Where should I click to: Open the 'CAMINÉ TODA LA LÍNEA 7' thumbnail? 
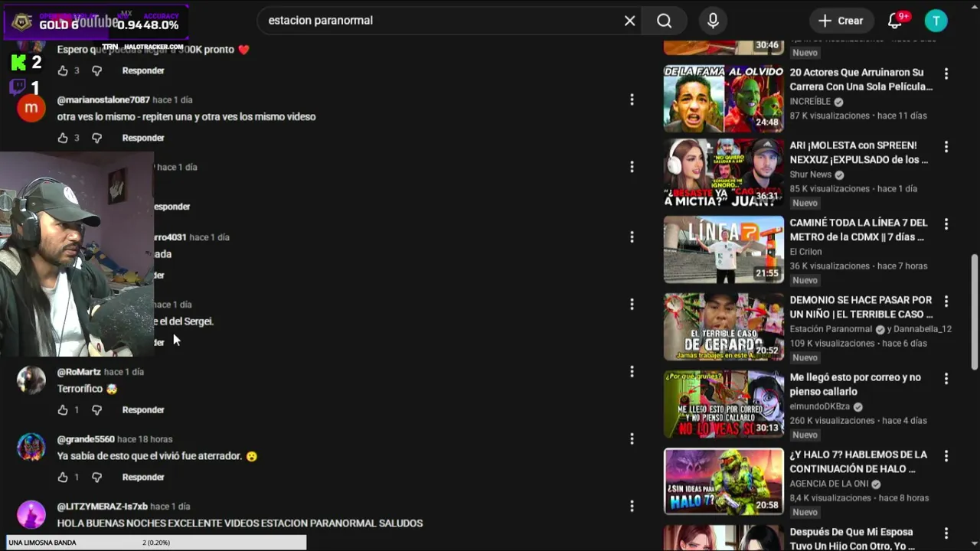click(724, 249)
